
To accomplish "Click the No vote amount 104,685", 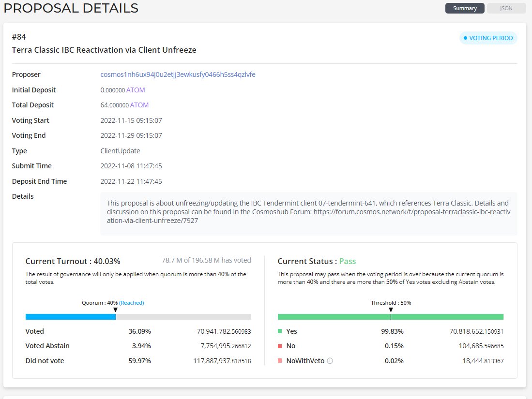I will click(481, 346).
